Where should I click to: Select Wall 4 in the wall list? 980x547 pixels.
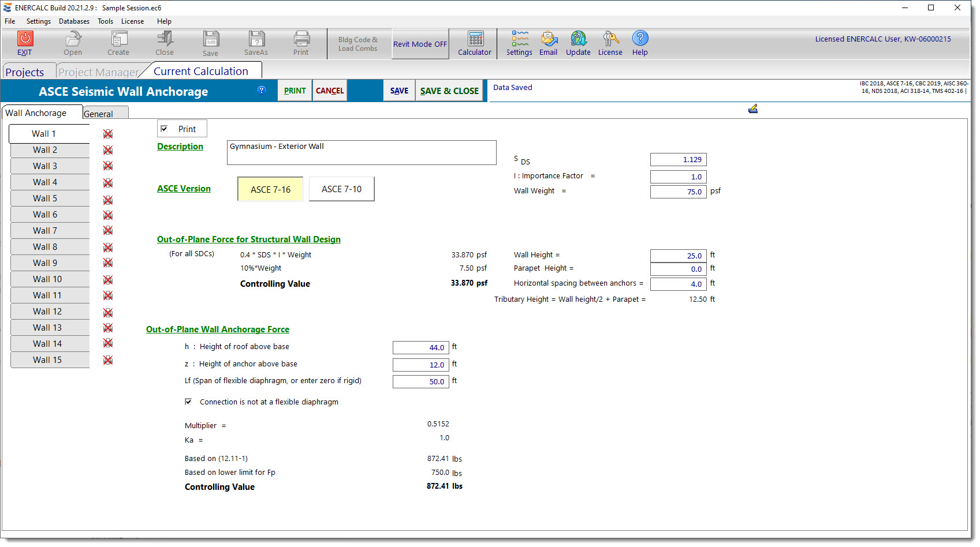click(50, 182)
